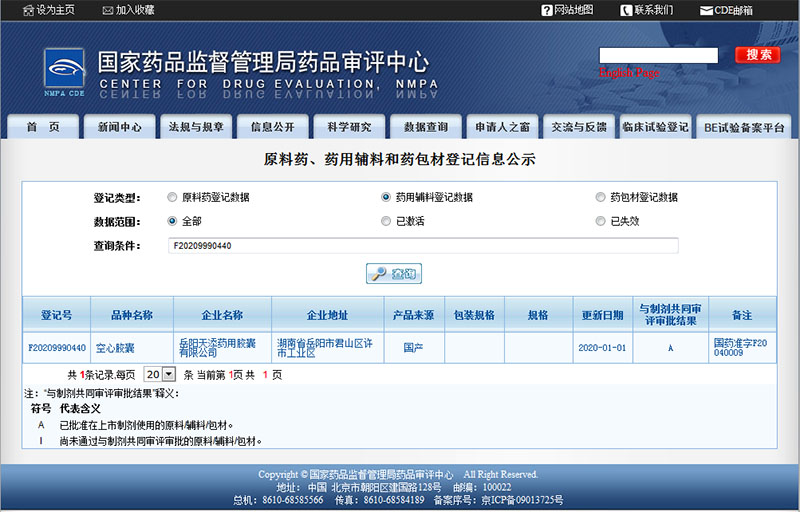Viewport: 800px width, 512px height.
Task: Click the 加入收藏 link
Action: click(x=135, y=10)
